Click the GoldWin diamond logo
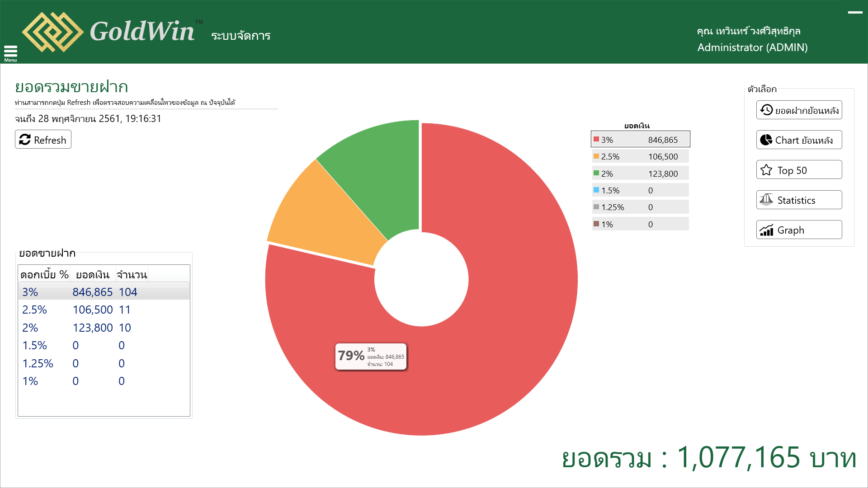 [x=52, y=32]
